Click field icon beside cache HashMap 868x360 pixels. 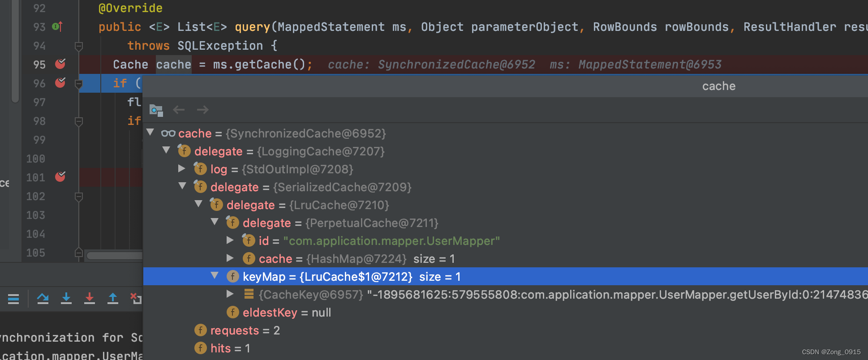pos(249,258)
